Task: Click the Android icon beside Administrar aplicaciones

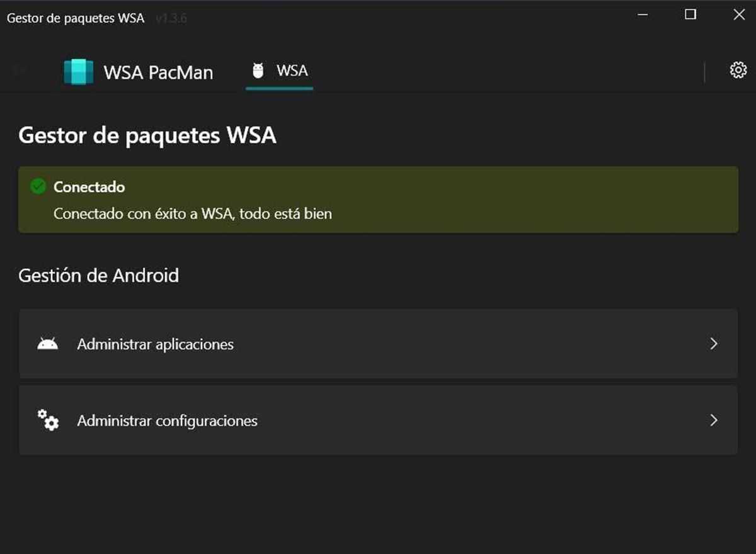Action: pyautogui.click(x=48, y=344)
